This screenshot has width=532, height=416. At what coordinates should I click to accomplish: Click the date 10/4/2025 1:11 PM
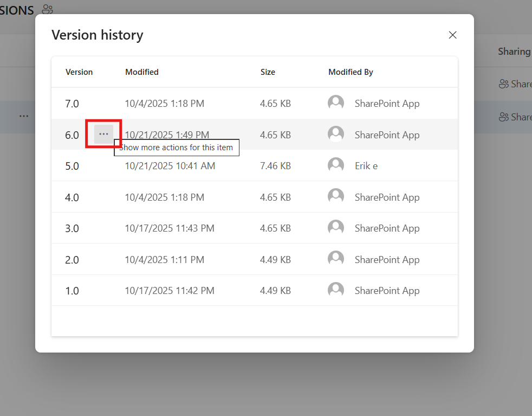pyautogui.click(x=165, y=259)
